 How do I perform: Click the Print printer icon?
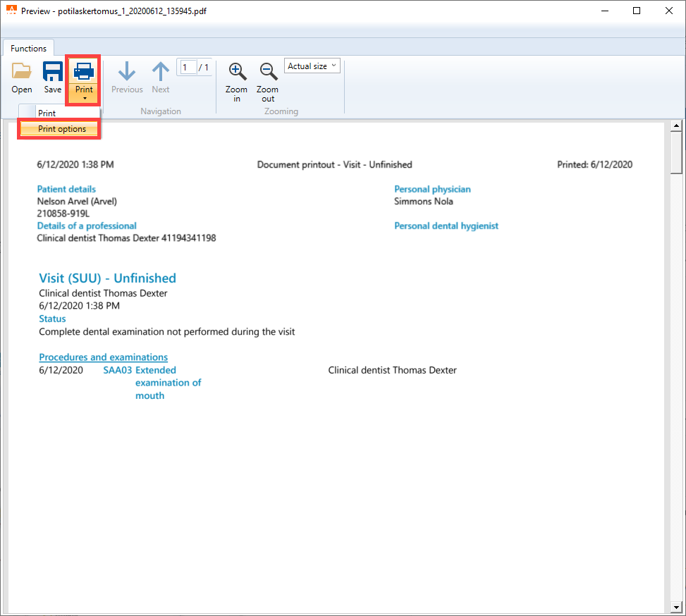click(x=84, y=71)
